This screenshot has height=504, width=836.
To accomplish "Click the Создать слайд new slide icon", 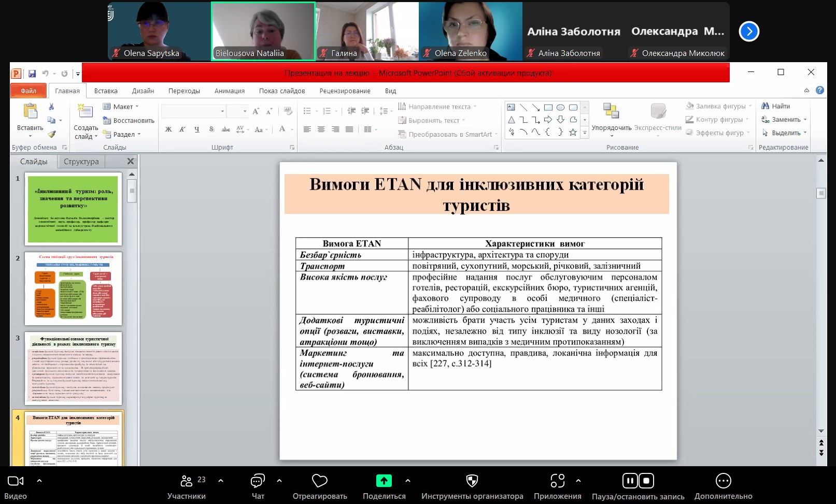I will coord(85,111).
